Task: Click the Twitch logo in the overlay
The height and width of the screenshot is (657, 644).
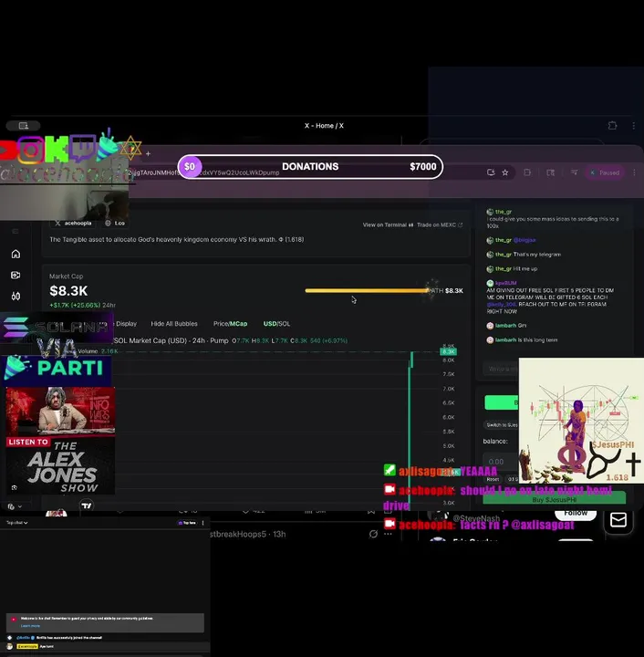Action: pos(82,148)
